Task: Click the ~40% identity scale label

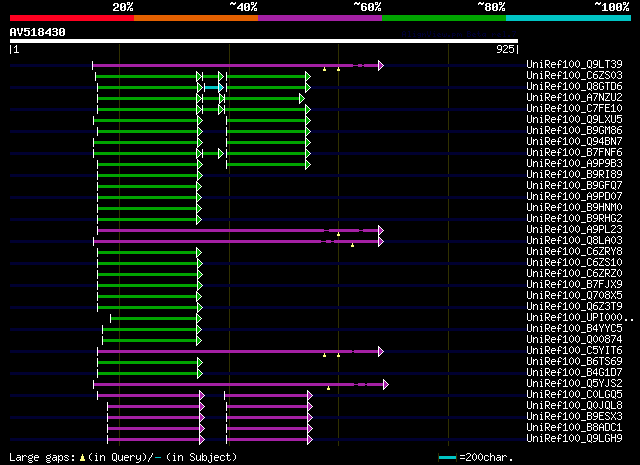Action: (243, 7)
